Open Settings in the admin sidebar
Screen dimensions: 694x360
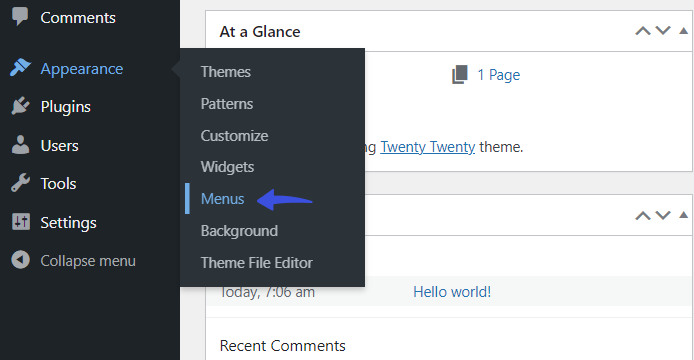pyautogui.click(x=68, y=223)
